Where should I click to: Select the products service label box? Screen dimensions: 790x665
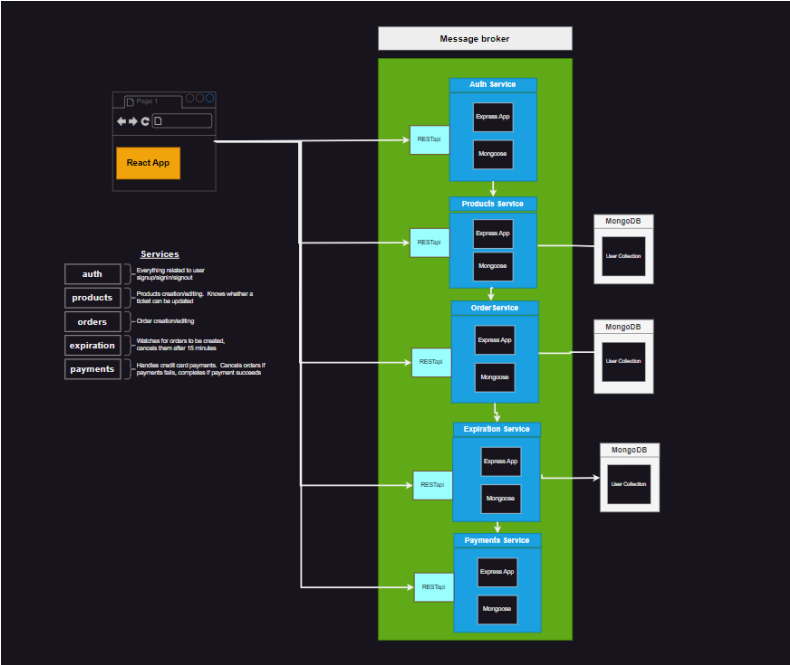point(92,298)
